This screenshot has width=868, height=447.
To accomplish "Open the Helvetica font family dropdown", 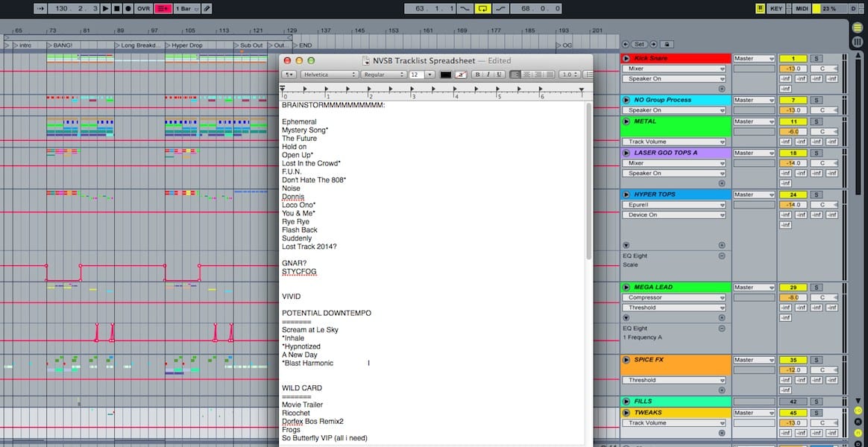I will [x=330, y=74].
